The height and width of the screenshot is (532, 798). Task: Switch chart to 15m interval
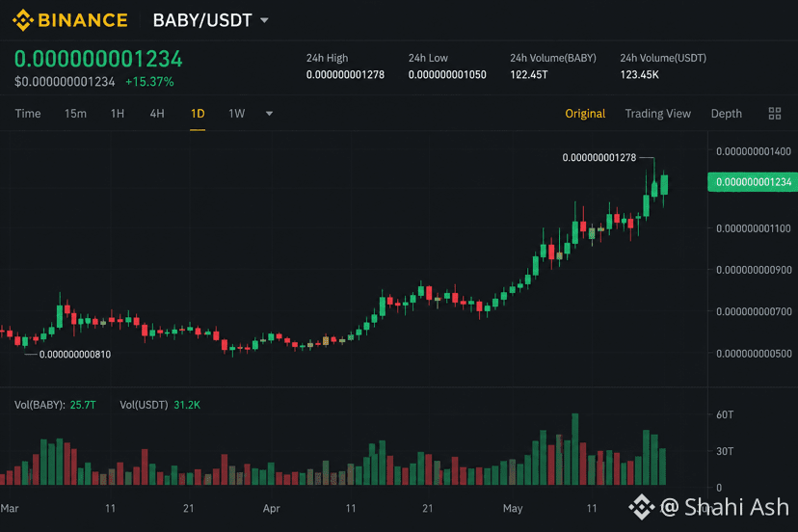tap(75, 114)
